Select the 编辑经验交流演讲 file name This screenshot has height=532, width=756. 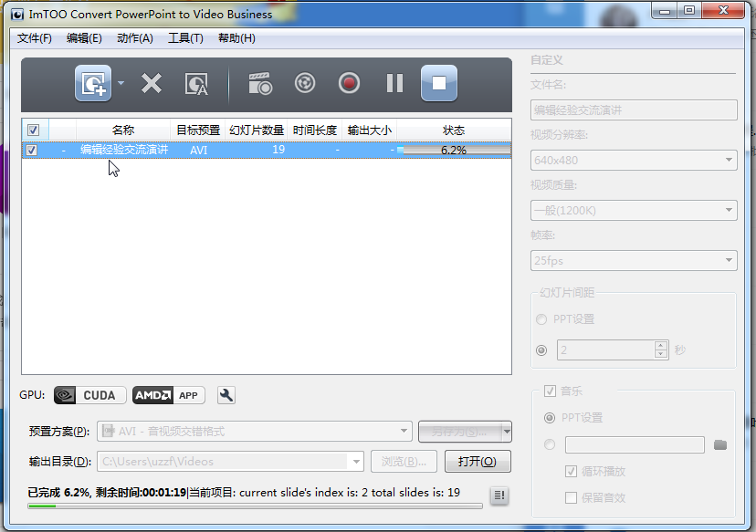(x=124, y=150)
